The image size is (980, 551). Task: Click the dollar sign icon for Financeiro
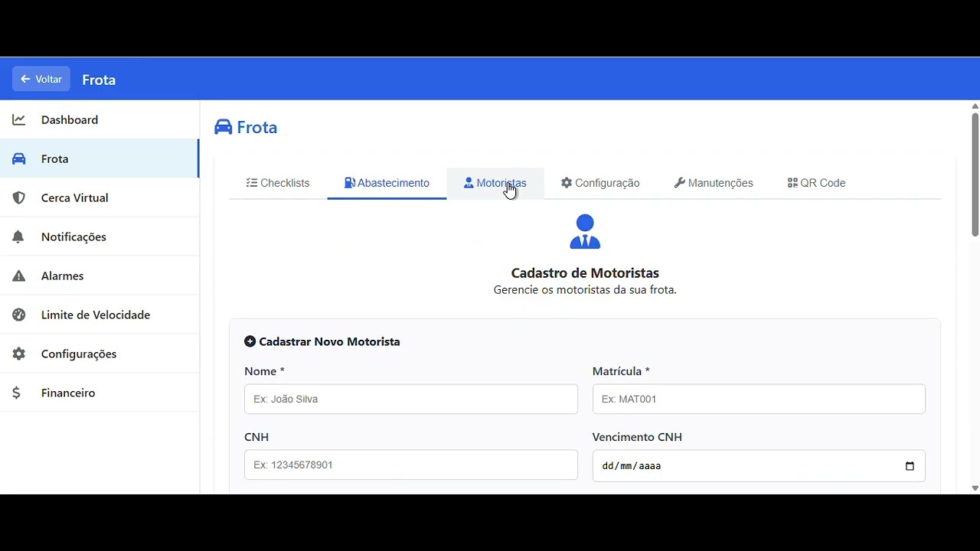click(x=17, y=393)
